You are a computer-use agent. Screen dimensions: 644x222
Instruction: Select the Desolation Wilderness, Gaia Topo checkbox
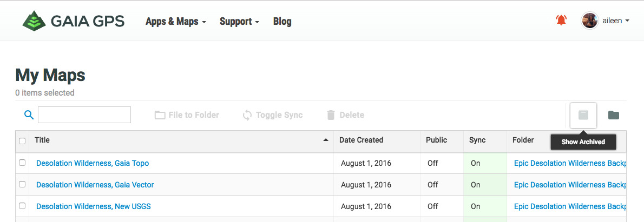pyautogui.click(x=22, y=163)
